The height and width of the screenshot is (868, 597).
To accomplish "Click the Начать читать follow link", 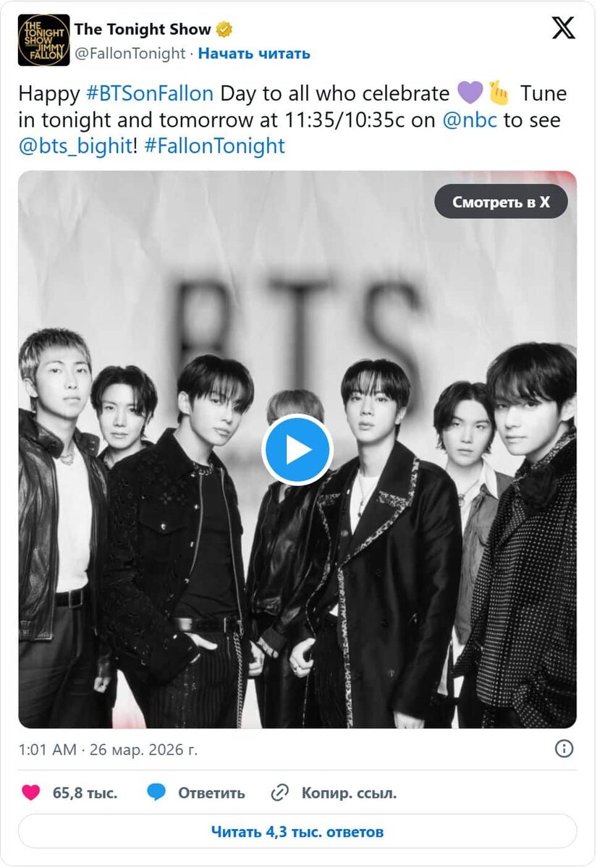I will pos(254,53).
